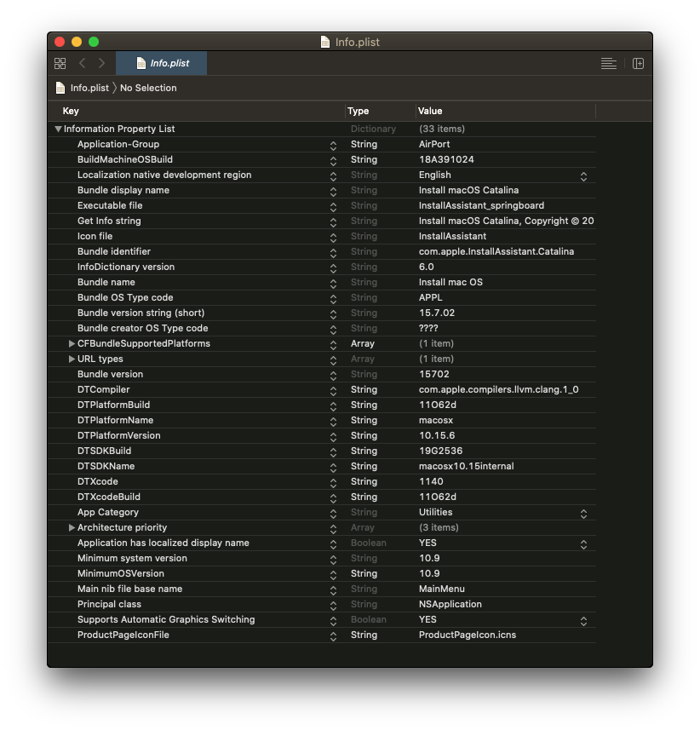Viewport: 700px width, 730px height.
Task: Click the Type column header
Action: pyautogui.click(x=358, y=111)
